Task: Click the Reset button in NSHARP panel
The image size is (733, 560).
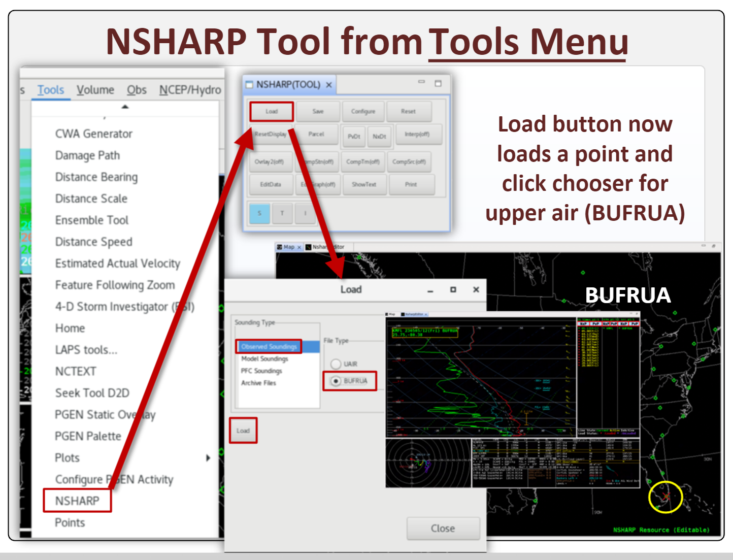Action: [408, 111]
